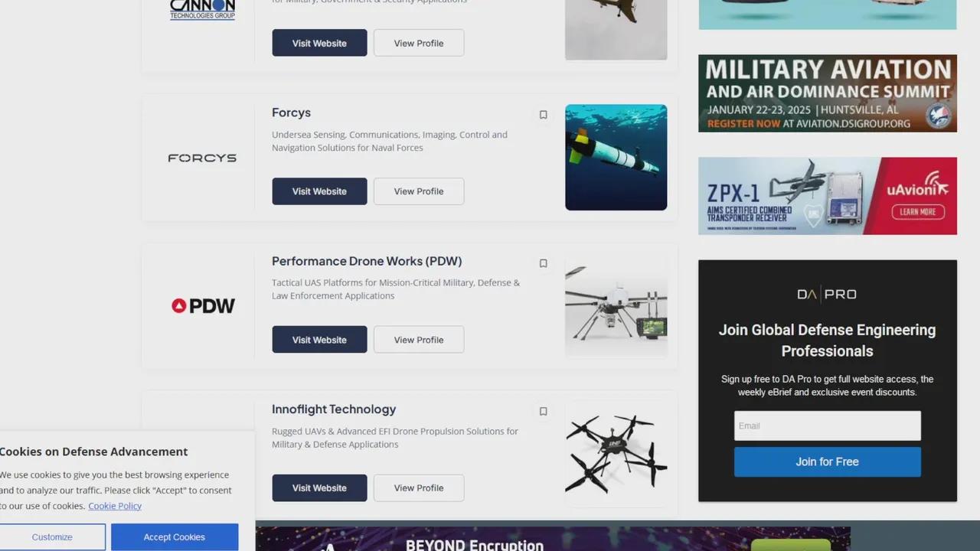Click Learn More on uAvionix ZPX-1 ad
Image resolution: width=980 pixels, height=551 pixels.
917,212
